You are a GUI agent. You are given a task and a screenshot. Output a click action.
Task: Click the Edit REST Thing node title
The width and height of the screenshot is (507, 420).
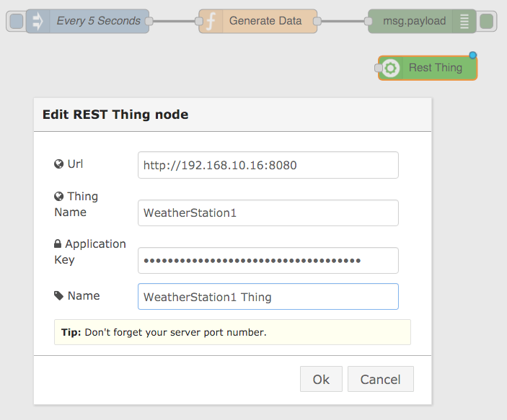[x=115, y=115]
